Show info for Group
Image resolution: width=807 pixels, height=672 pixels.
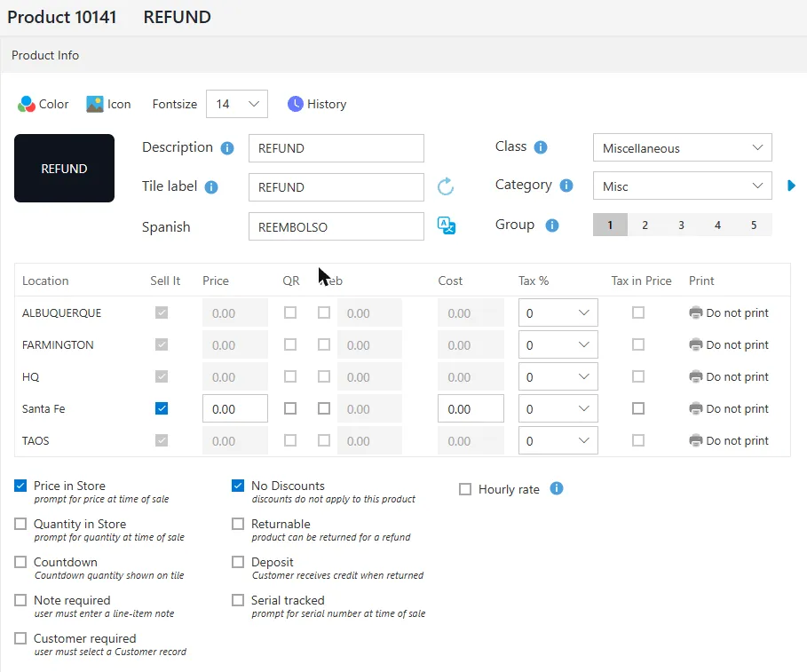coord(551,225)
